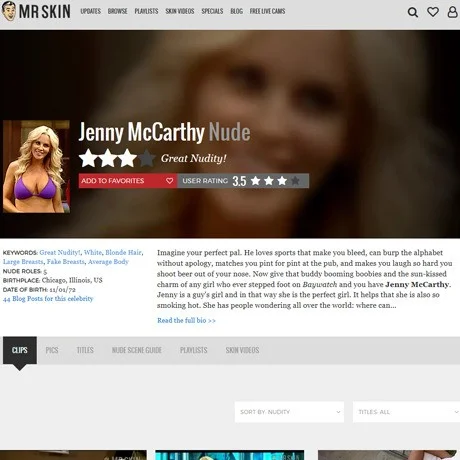Select the Clips tab
Viewport: 460px width, 460px height.
20,350
